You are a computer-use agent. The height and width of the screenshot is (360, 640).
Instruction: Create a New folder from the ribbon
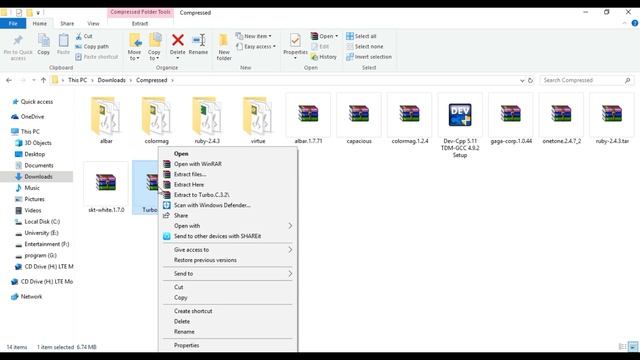point(224,47)
